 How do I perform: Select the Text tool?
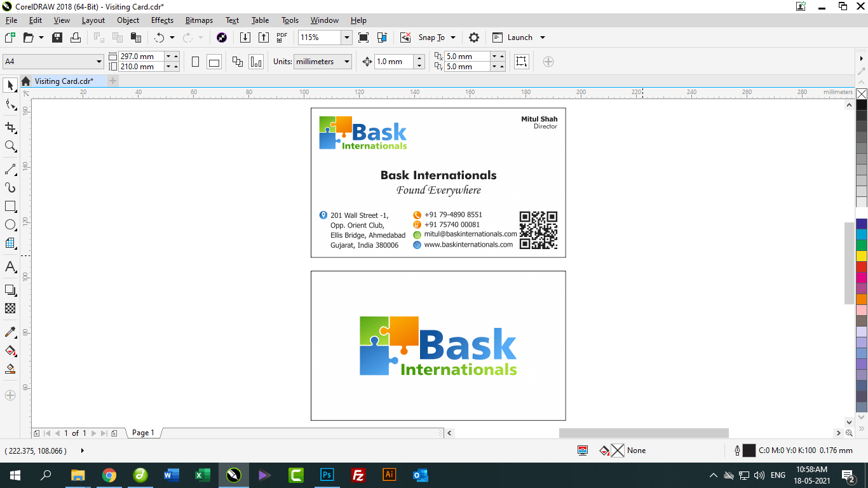[x=10, y=267]
